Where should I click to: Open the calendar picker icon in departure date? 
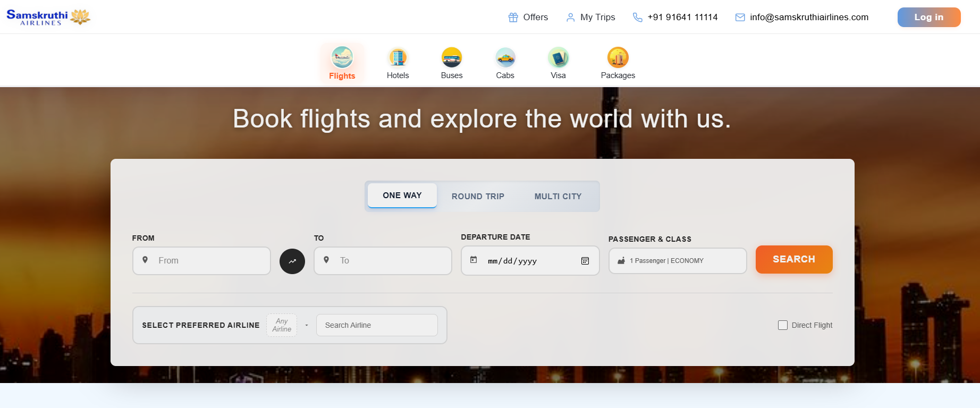[585, 261]
